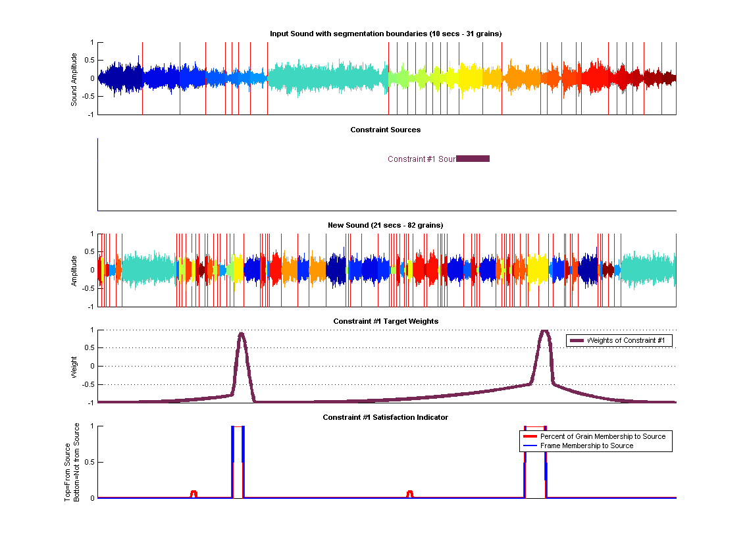Screen dimensions: 747x560
Task: Select the "Constraint #1 Sour" text label
Action: coord(421,159)
